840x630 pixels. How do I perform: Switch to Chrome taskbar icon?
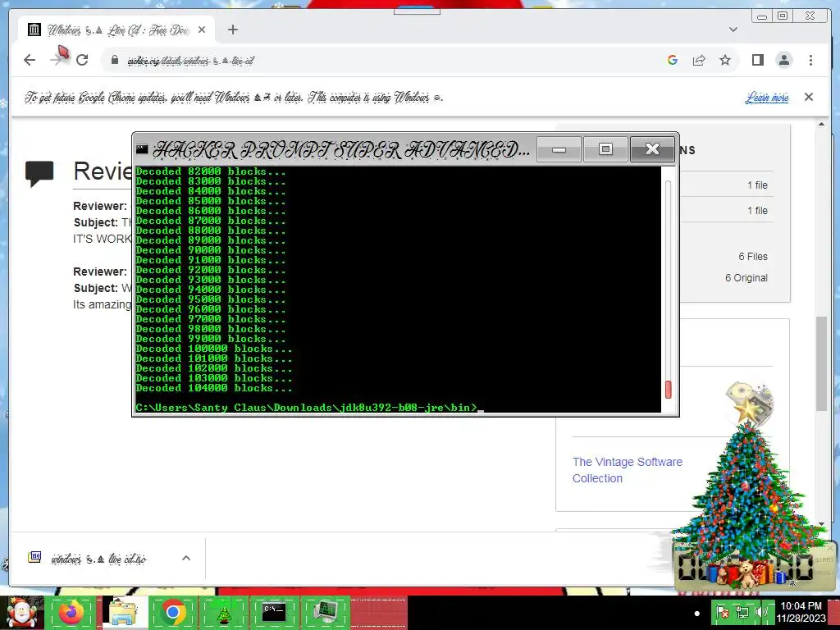172,613
